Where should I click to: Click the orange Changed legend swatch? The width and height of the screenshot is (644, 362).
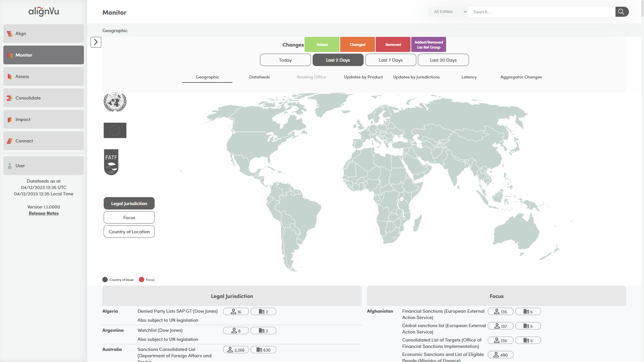pyautogui.click(x=358, y=45)
